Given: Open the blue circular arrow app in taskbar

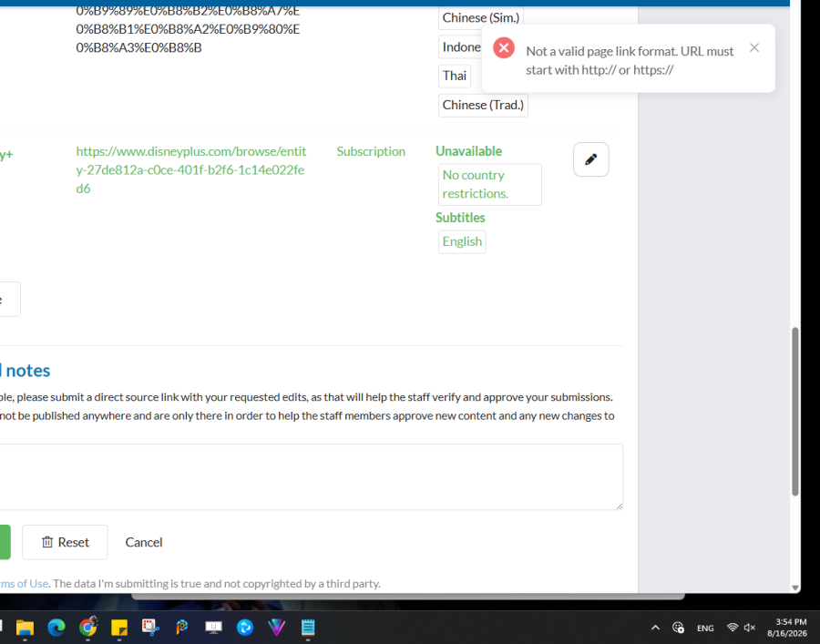Looking at the screenshot, I should (x=245, y=627).
